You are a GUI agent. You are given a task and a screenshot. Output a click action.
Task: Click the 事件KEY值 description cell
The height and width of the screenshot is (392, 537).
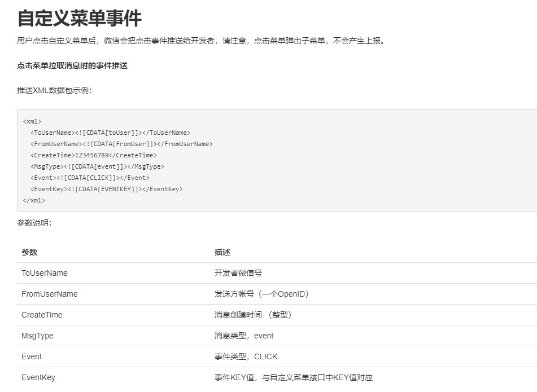(x=294, y=377)
